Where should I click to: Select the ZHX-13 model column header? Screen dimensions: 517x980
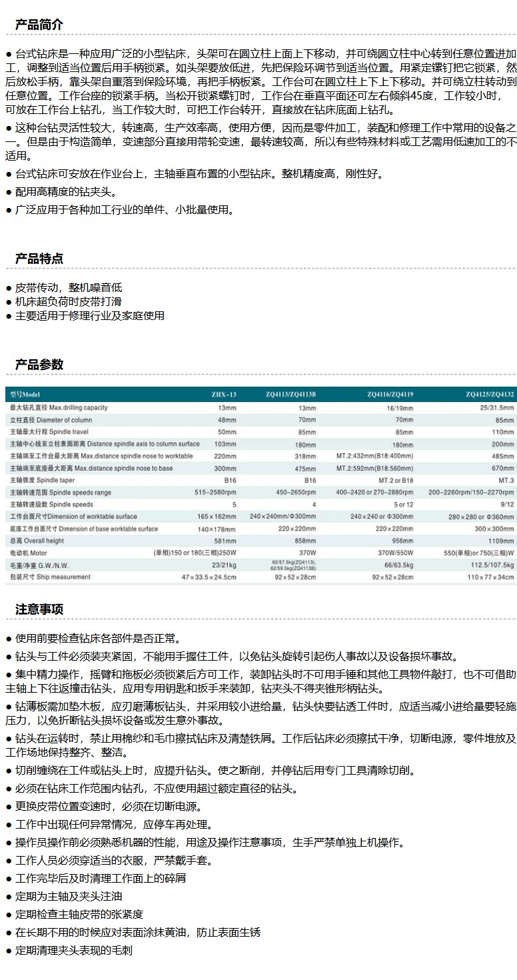(224, 395)
